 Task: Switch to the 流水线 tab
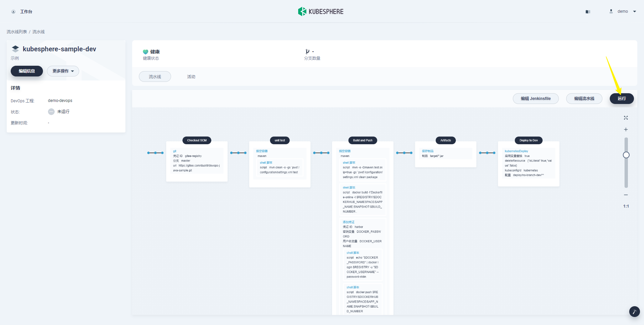click(155, 76)
